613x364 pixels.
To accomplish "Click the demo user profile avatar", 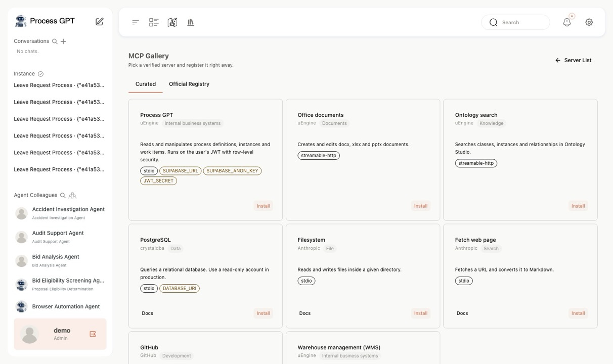I will (x=30, y=334).
